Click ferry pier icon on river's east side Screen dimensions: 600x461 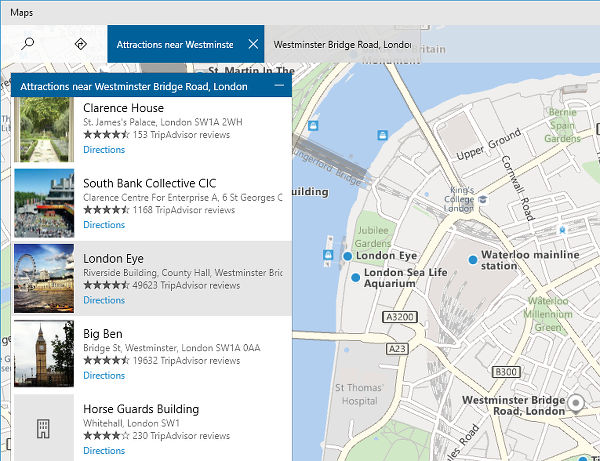pos(382,135)
